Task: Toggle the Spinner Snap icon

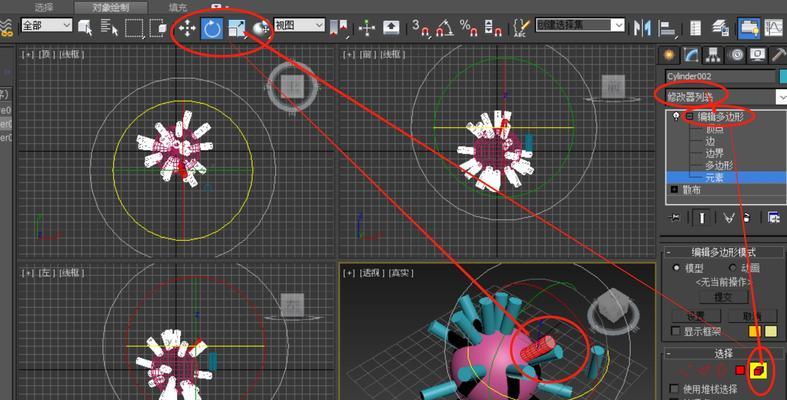Action: tap(493, 28)
